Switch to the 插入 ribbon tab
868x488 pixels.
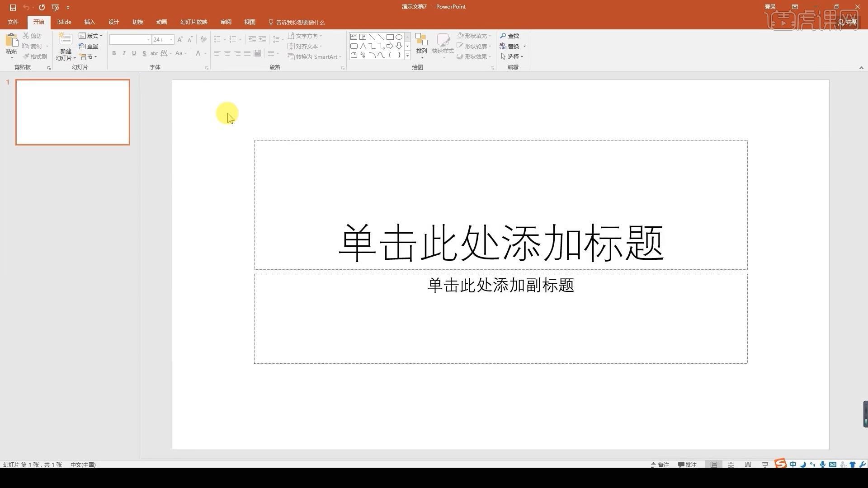[x=90, y=22]
